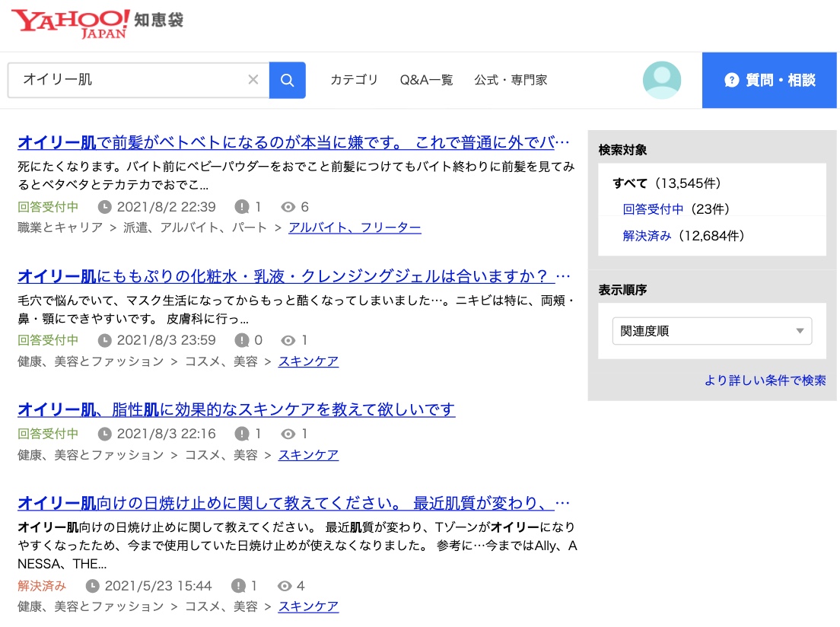This screenshot has height=627, width=840.
Task: Click the 質問・相談 button
Action: (770, 80)
